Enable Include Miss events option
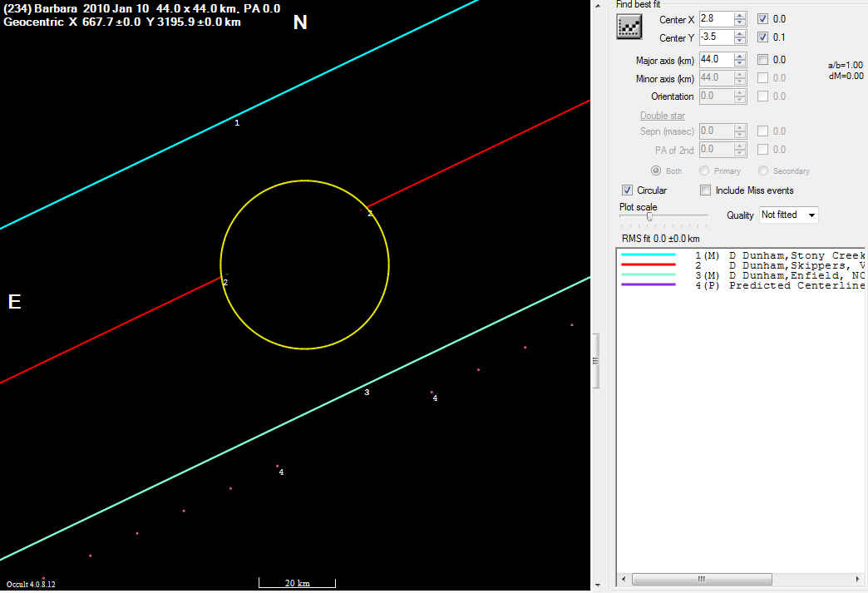This screenshot has height=593, width=868. pos(706,190)
